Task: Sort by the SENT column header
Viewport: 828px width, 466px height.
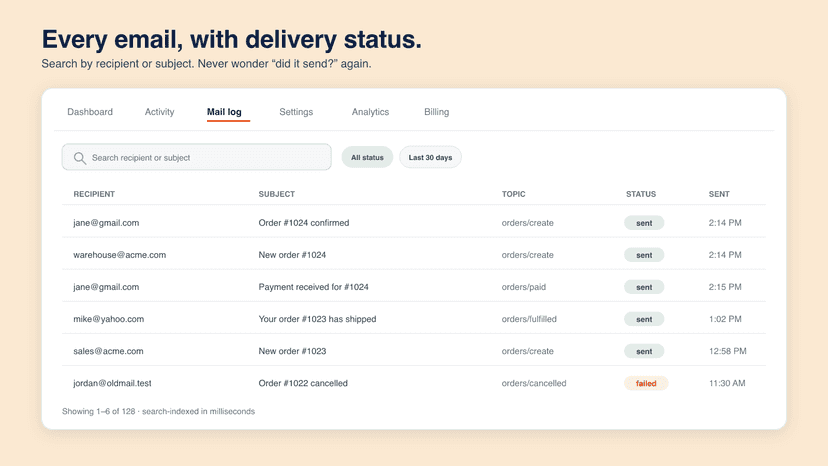Action: point(719,194)
